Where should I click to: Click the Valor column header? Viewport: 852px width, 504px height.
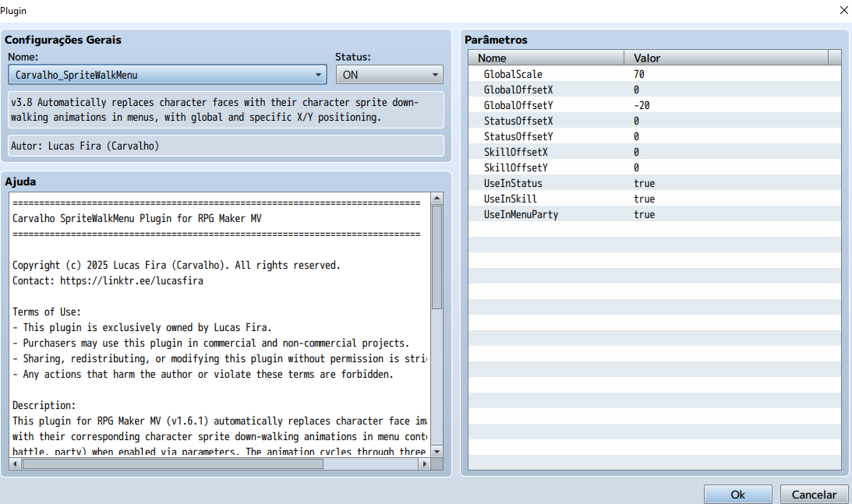point(726,58)
